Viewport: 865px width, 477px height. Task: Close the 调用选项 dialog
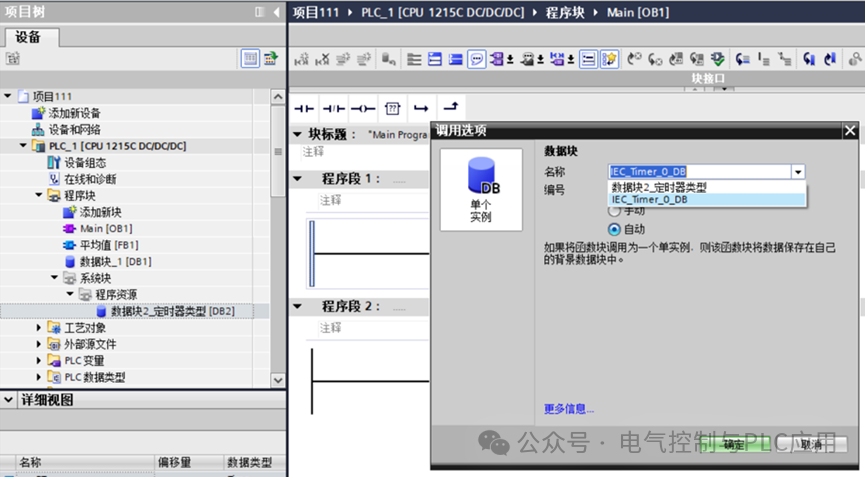(850, 131)
